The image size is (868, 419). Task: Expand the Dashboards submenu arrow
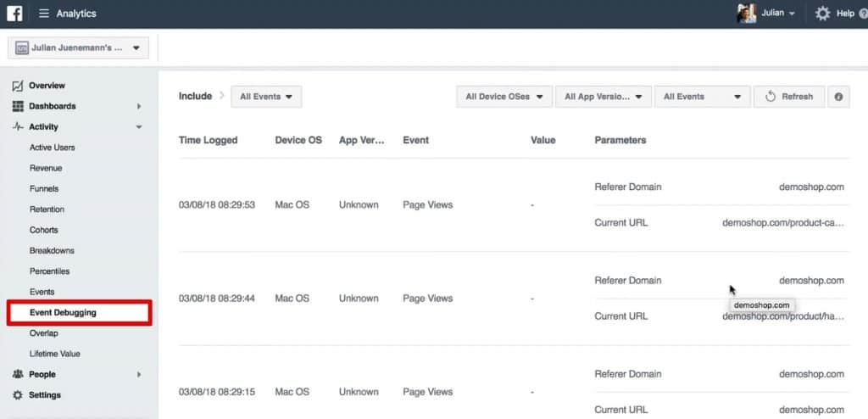pyautogui.click(x=139, y=106)
